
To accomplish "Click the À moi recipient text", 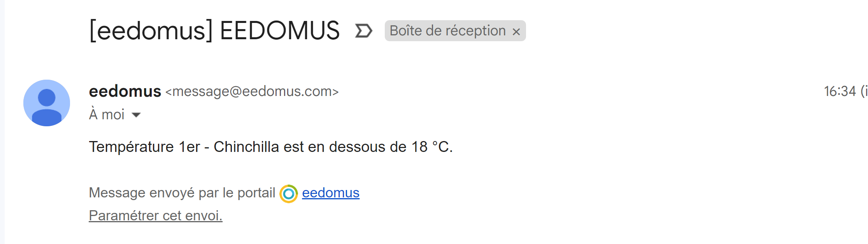I will pos(107,115).
